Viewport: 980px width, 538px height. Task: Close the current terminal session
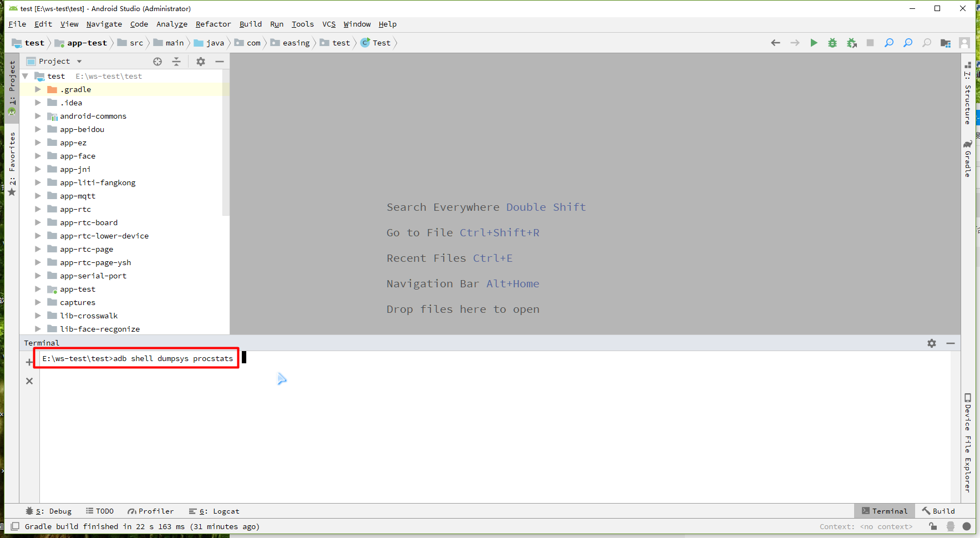click(x=29, y=381)
